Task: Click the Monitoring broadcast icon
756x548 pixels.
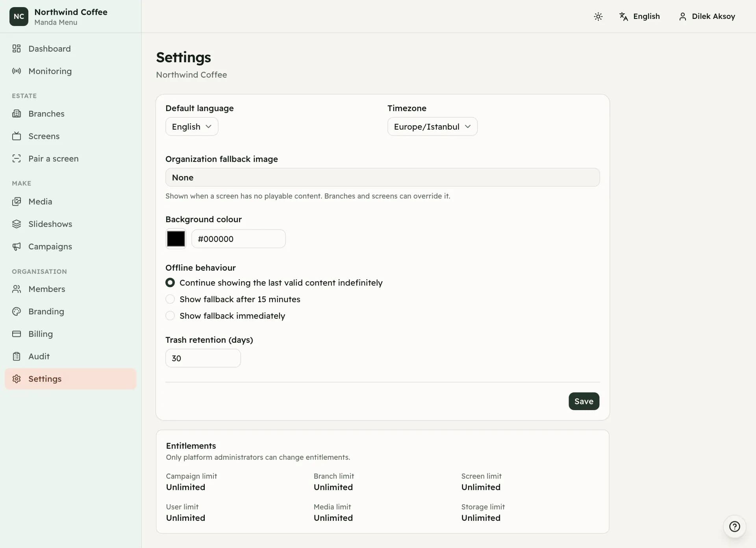Action: (17, 71)
